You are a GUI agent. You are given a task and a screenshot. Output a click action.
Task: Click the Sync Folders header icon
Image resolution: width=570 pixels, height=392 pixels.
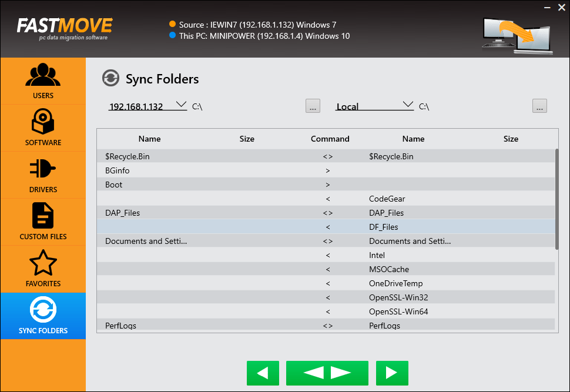point(110,78)
